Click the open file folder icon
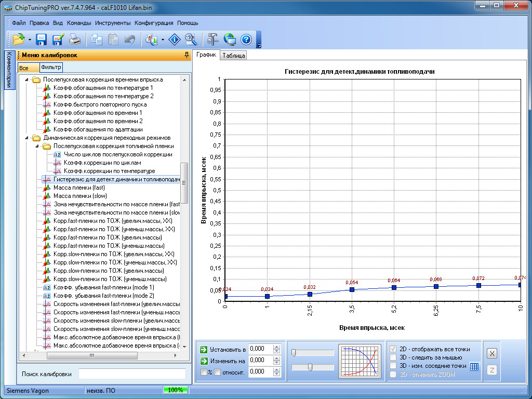 19,39
